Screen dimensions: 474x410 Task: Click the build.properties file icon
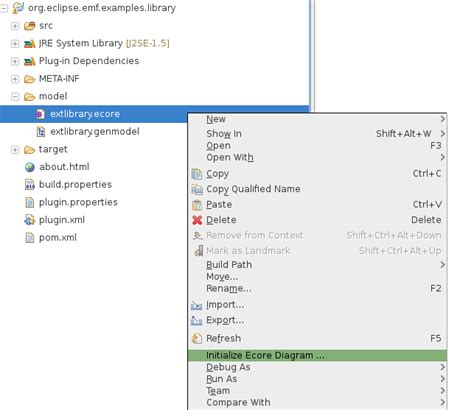pos(30,185)
